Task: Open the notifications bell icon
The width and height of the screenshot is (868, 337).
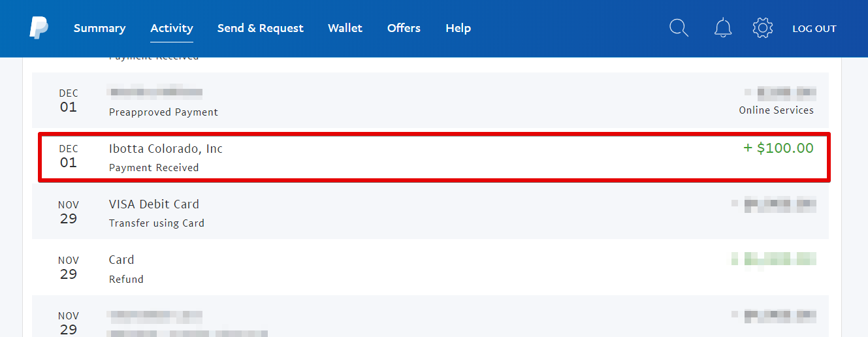Action: [x=723, y=28]
